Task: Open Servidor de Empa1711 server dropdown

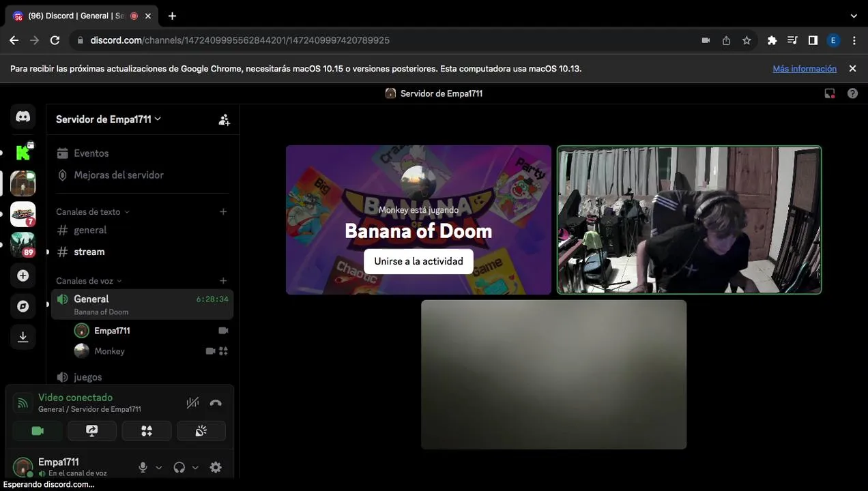Action: pos(108,119)
